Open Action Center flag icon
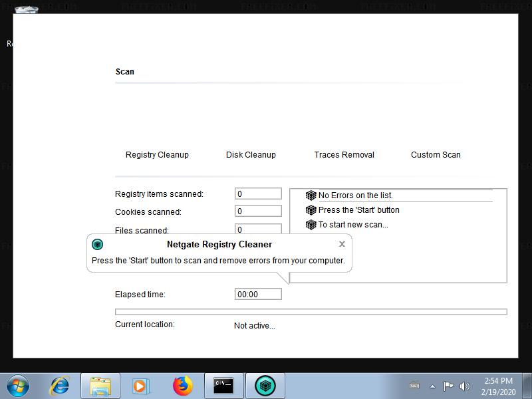Screen dimensions: 532x399 [448, 386]
